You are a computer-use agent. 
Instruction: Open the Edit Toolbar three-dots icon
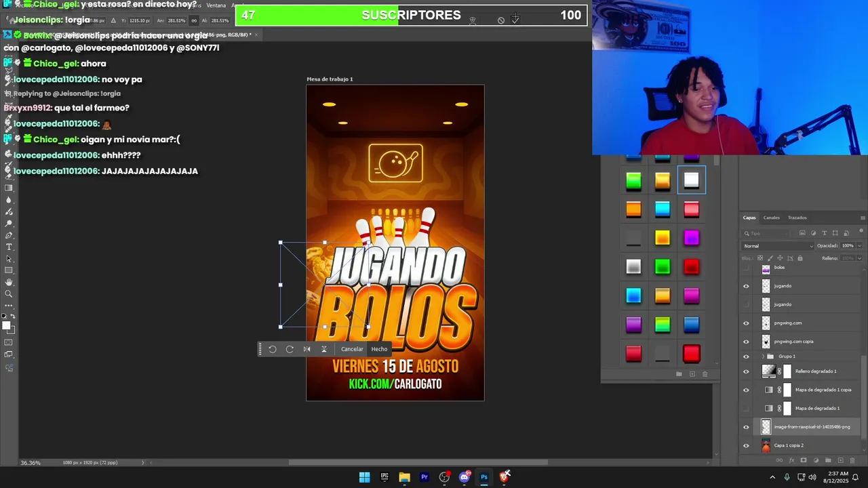click(9, 306)
